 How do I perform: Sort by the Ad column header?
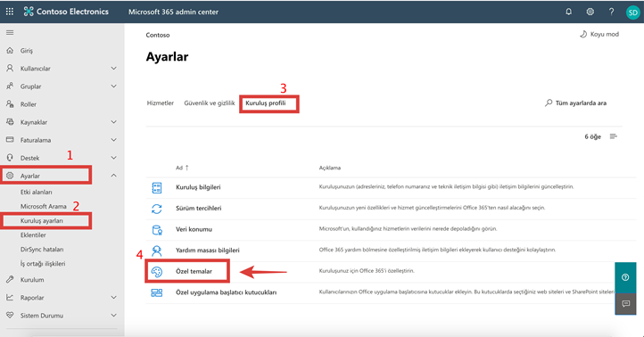tap(182, 168)
